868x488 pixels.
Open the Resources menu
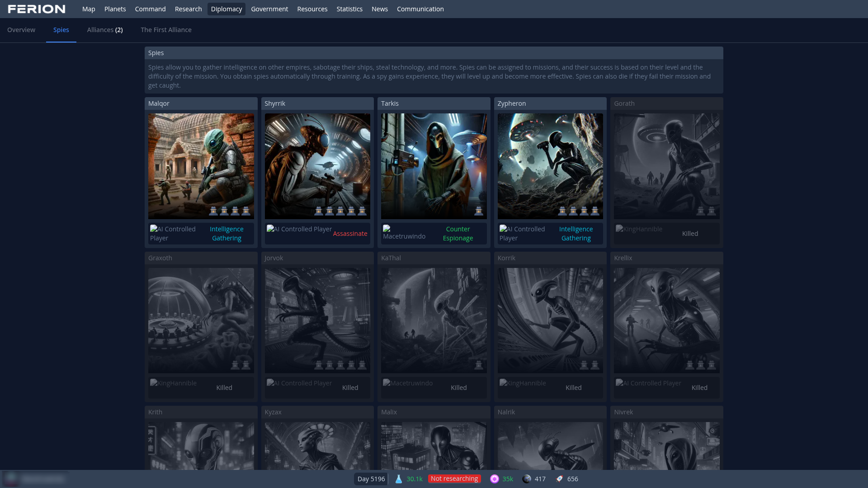(x=312, y=9)
